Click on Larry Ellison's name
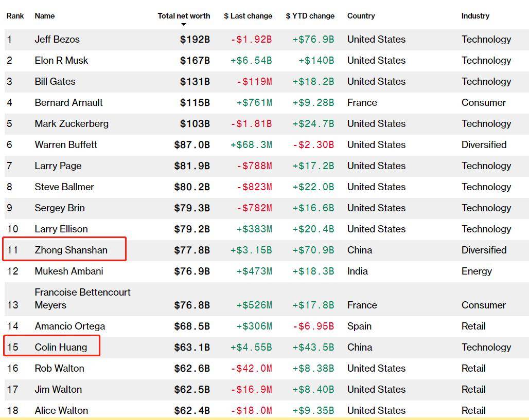Viewport: 529px width, 420px height. coord(61,229)
